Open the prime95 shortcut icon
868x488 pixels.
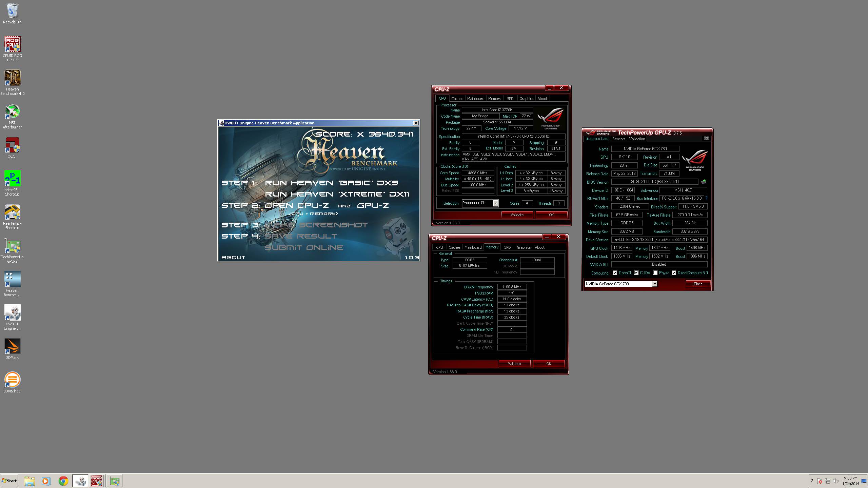[12, 183]
